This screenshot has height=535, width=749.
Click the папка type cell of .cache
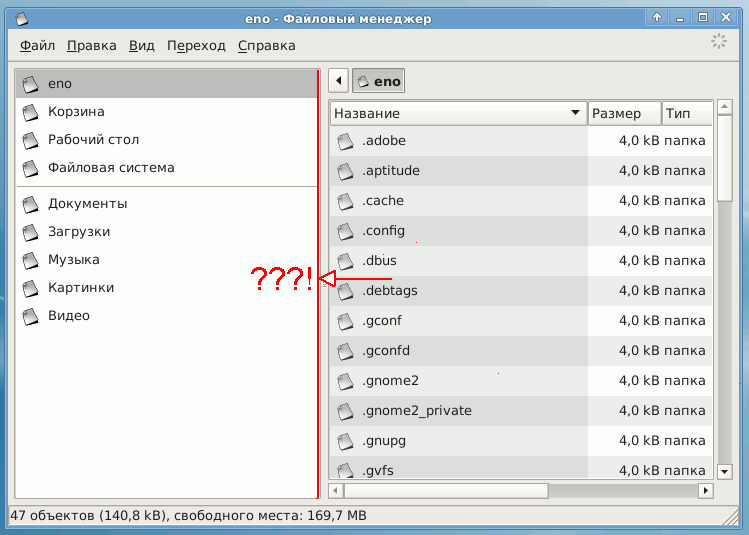685,201
